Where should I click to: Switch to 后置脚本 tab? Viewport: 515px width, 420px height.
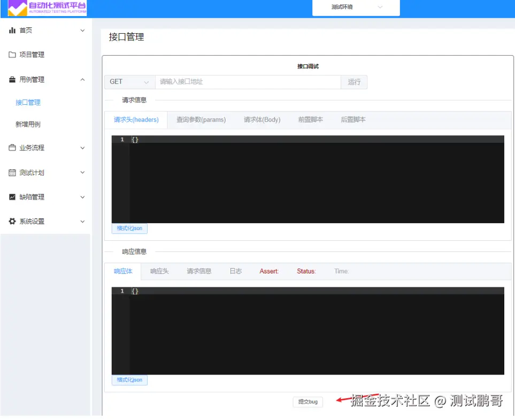pyautogui.click(x=353, y=120)
